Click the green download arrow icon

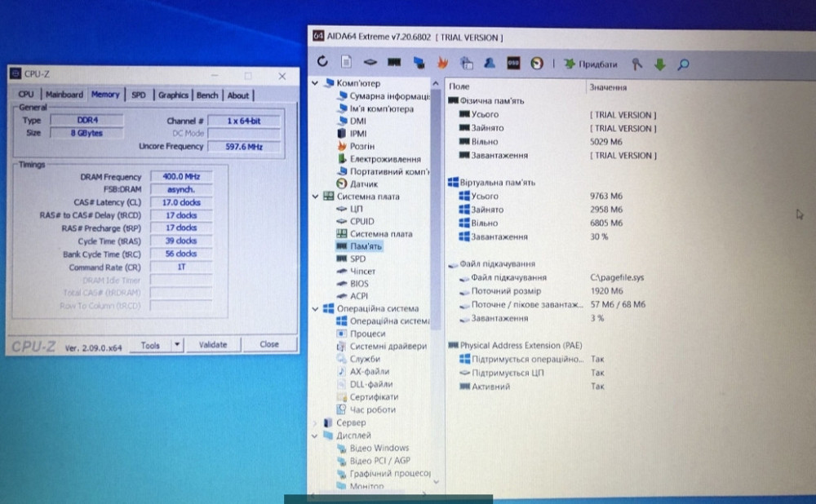coord(659,64)
